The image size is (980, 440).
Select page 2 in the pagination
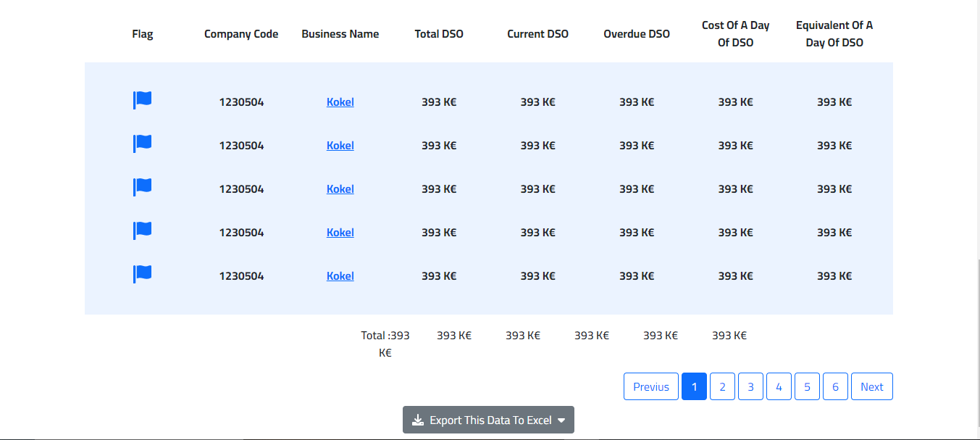click(722, 386)
